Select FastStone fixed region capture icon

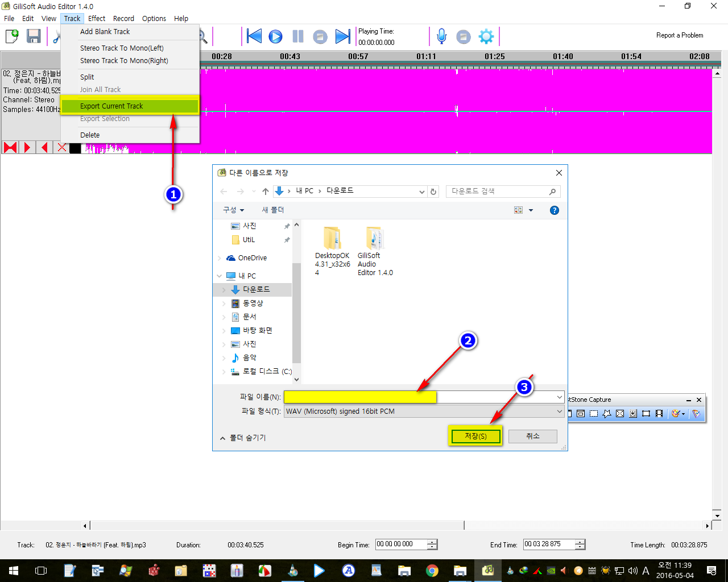coord(646,414)
